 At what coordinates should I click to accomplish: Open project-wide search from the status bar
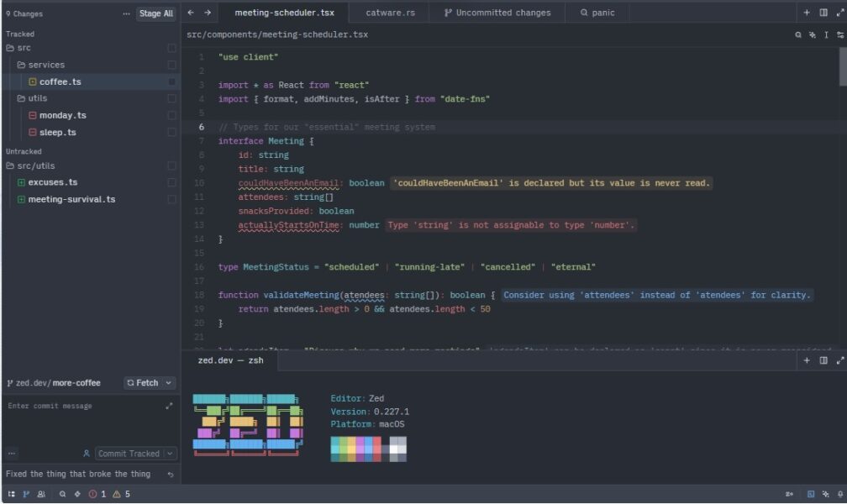(x=62, y=494)
